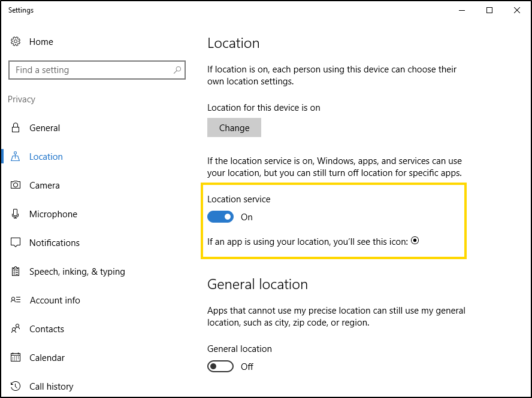Viewport: 532px width, 398px height.
Task: Select the Camera icon in sidebar
Action: pos(15,185)
